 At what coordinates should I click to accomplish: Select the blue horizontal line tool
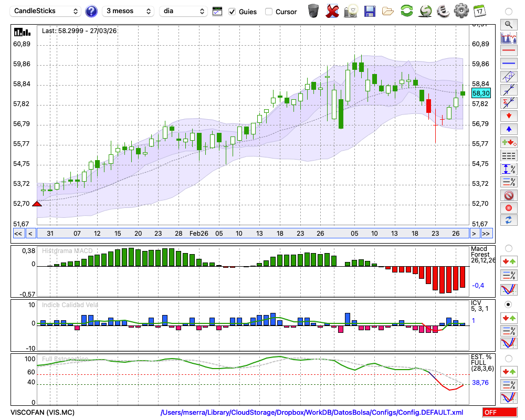click(x=509, y=63)
